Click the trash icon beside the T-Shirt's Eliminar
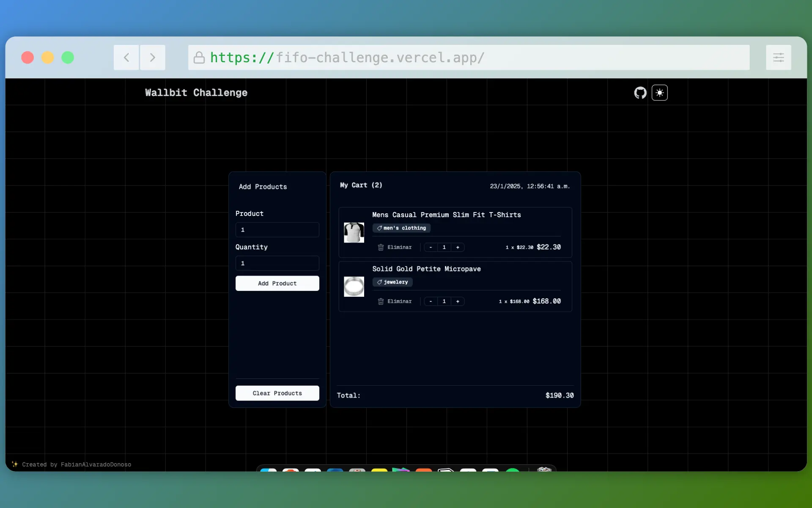The image size is (812, 508). (x=380, y=247)
